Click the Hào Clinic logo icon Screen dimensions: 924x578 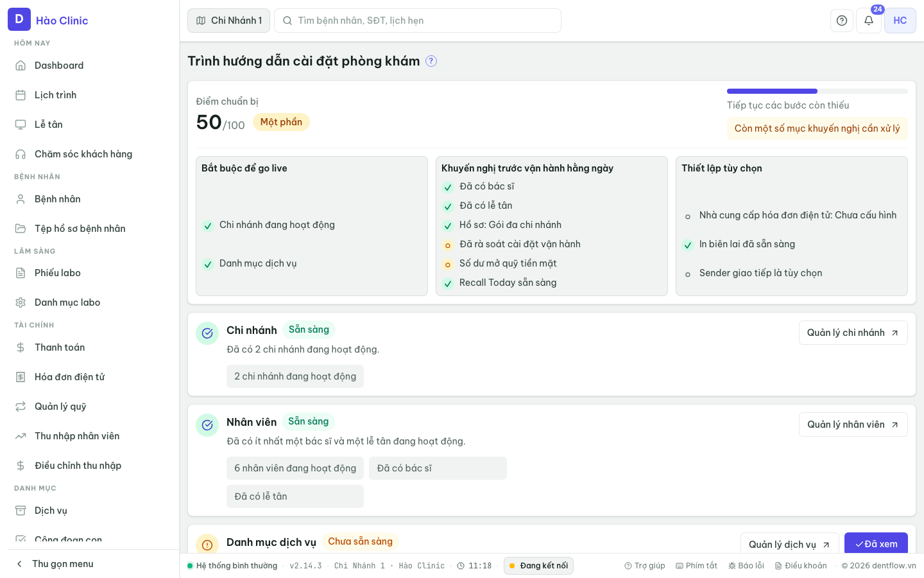click(x=19, y=19)
